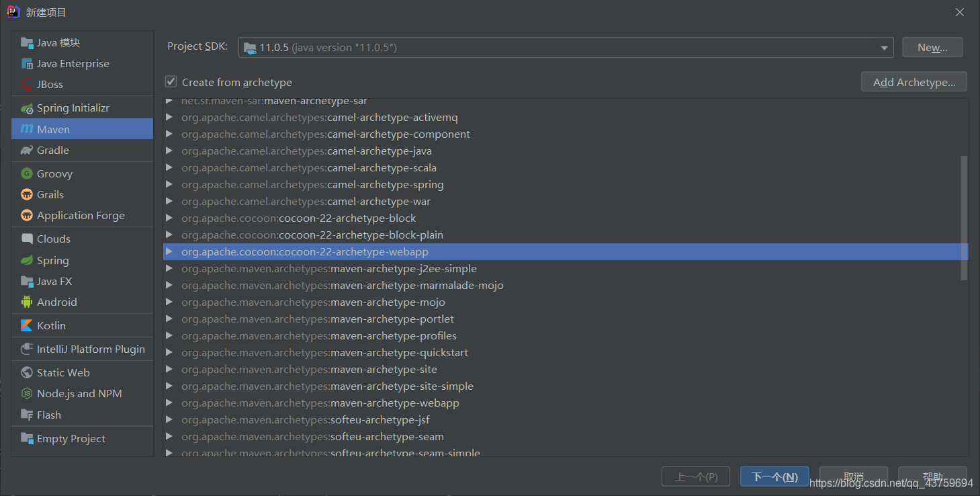Expand cocoon-22-archetype-webapp node

coord(169,252)
